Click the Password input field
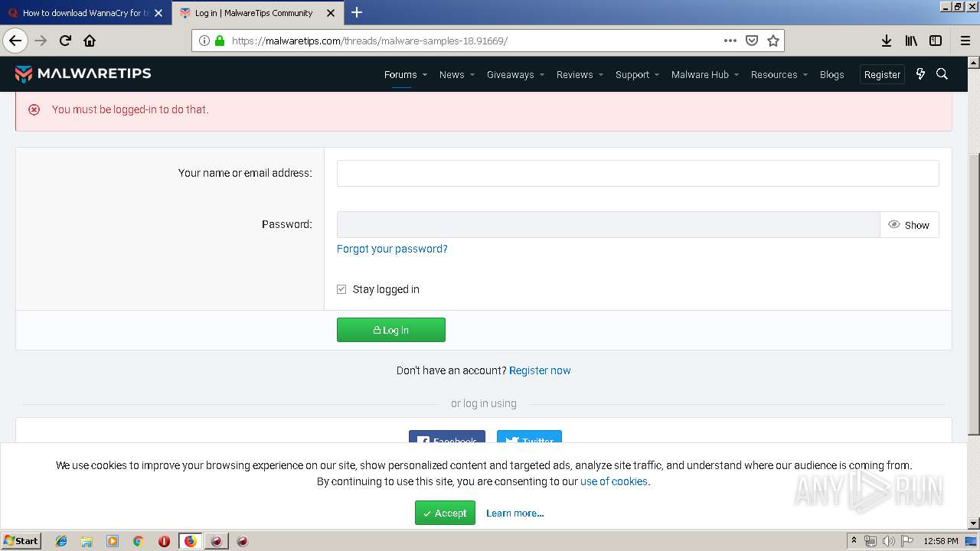Screen dimensions: 980x551 coord(609,225)
